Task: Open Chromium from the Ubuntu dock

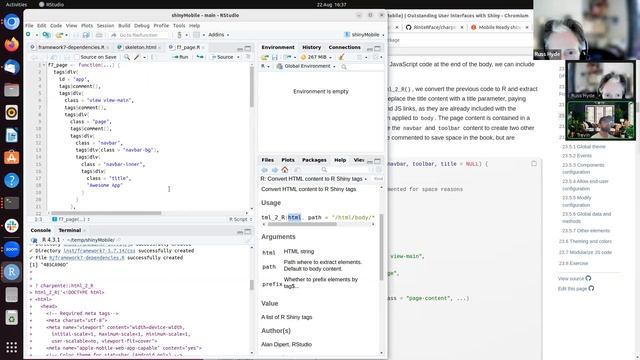Action: click(x=11, y=22)
